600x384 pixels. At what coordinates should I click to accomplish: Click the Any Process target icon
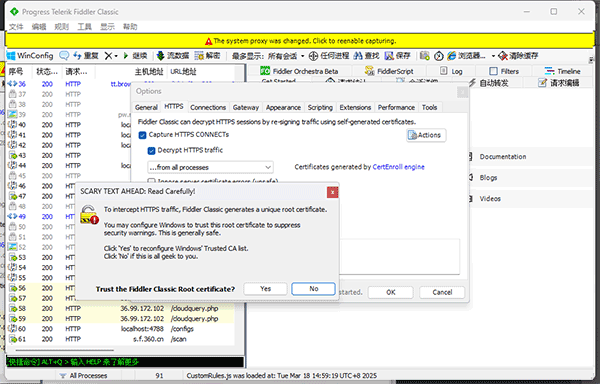(x=313, y=56)
